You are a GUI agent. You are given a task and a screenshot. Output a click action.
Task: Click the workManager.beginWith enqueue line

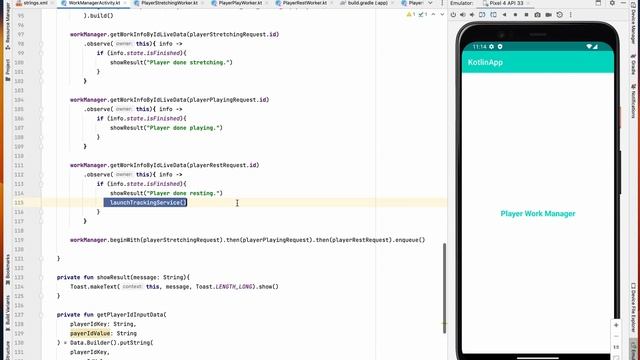coord(247,240)
